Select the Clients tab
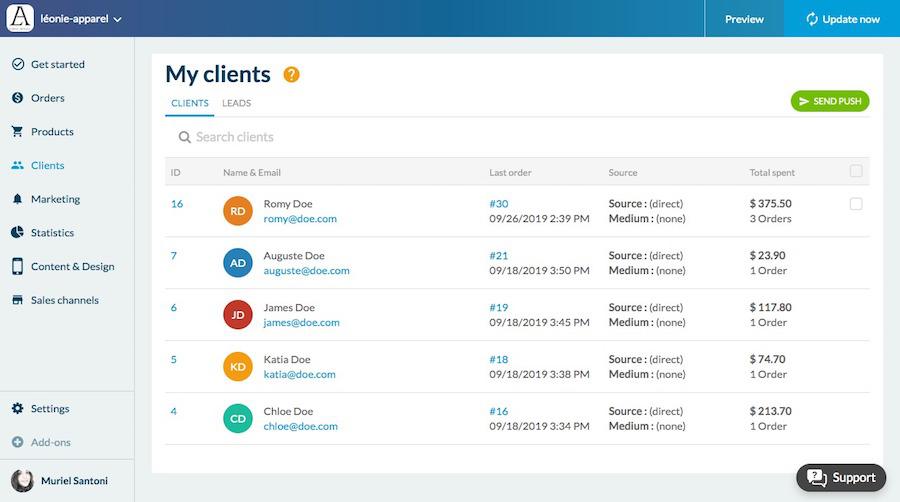Viewport: 900px width, 502px height. (x=190, y=103)
